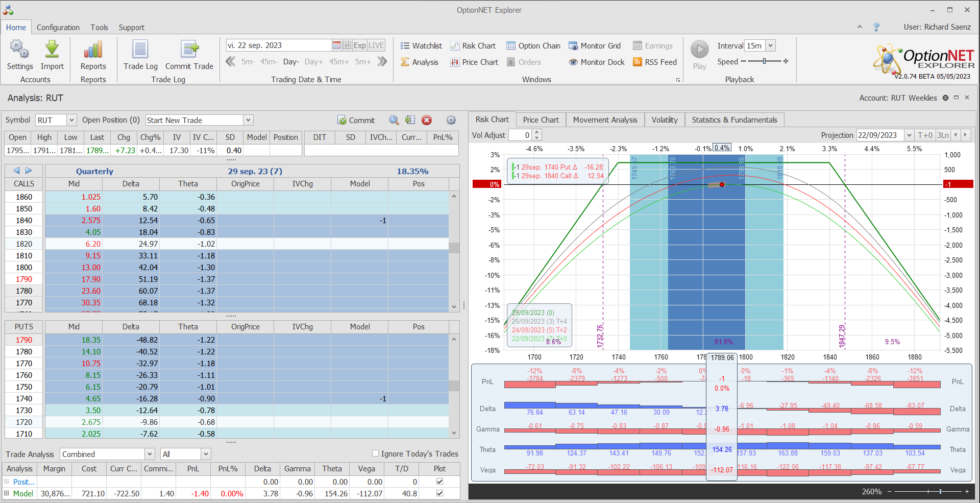Open the Configuration ribbon tab
980x503 pixels.
click(58, 28)
